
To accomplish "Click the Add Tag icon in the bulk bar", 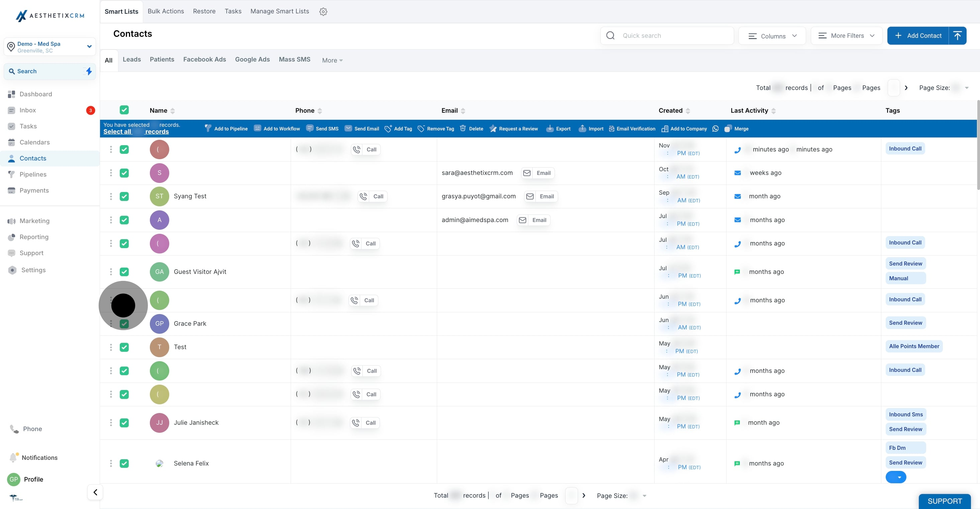I will point(388,128).
